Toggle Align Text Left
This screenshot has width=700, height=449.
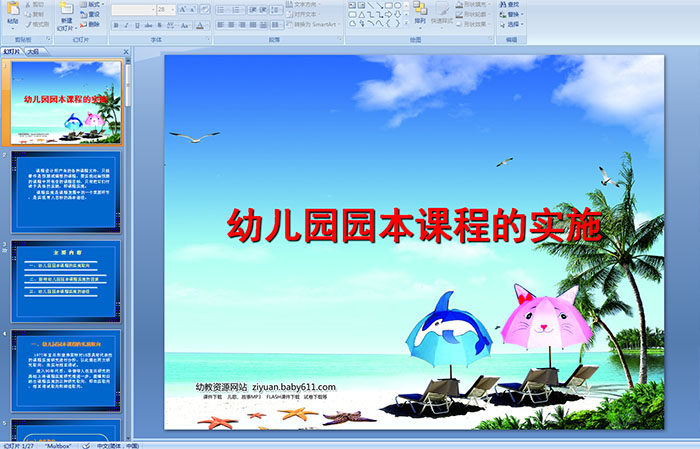click(221, 25)
